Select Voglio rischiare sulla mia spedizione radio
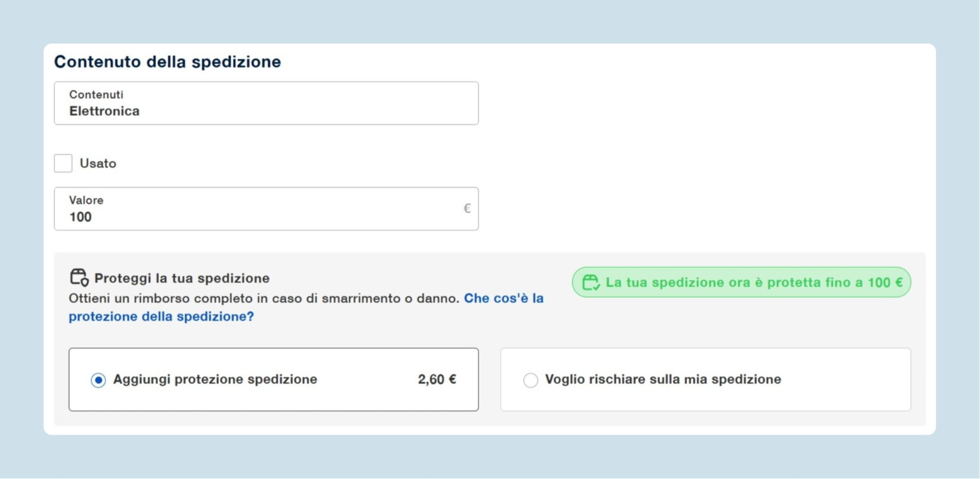 [530, 380]
